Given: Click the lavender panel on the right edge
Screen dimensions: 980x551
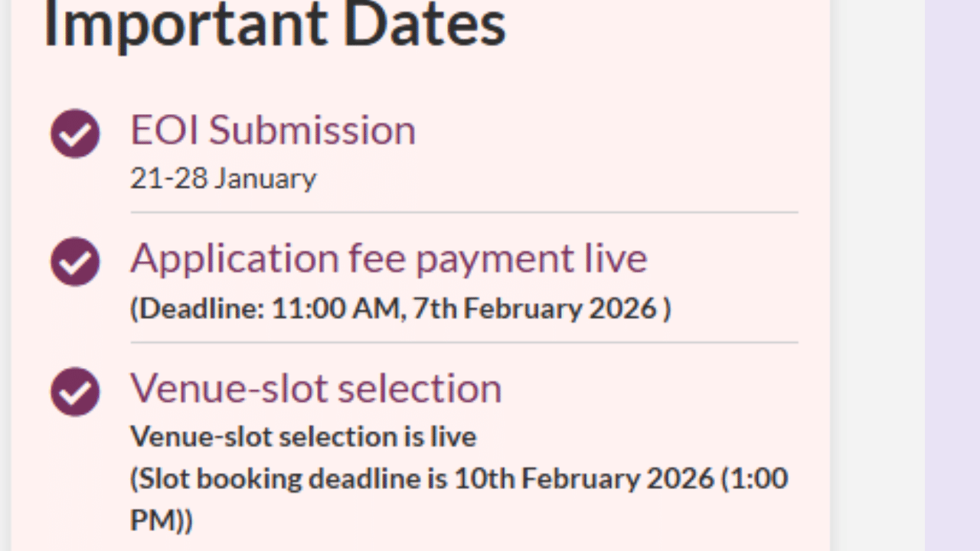Looking at the screenshot, I should click(952, 275).
